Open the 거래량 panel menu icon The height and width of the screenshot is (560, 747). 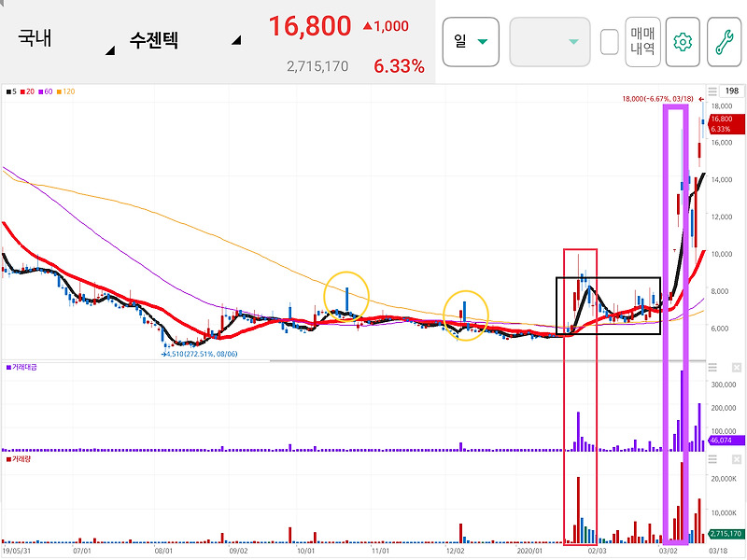(712, 459)
